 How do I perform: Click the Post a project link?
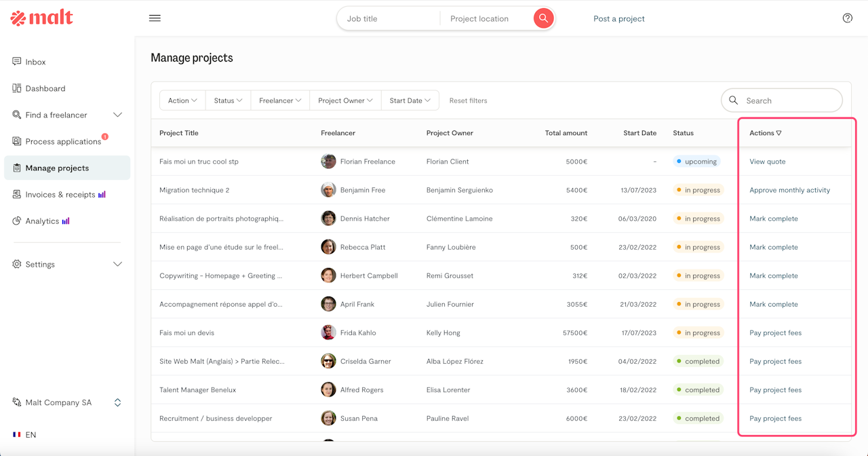tap(618, 19)
